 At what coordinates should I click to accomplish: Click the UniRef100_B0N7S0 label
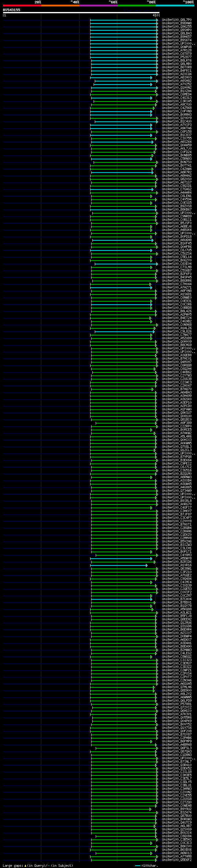point(177,162)
